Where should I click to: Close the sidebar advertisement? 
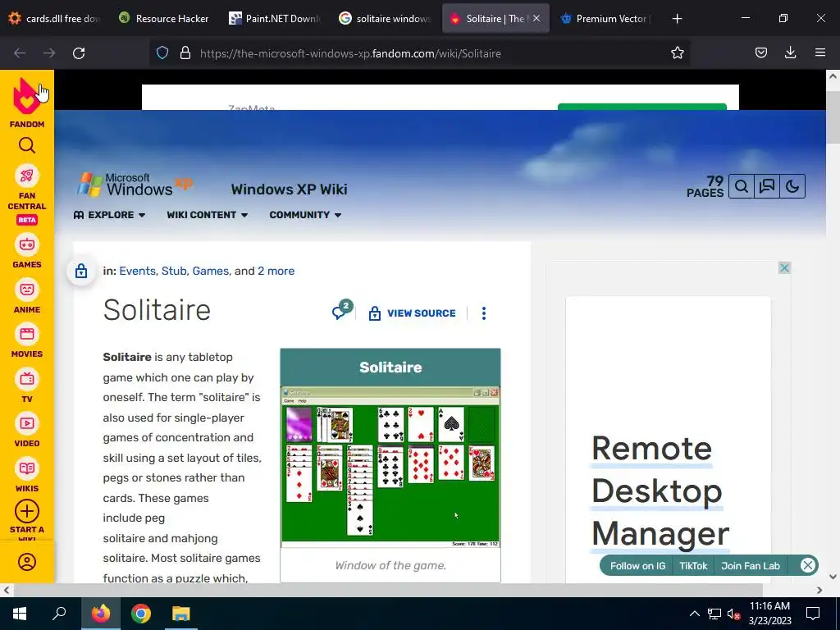coord(784,268)
